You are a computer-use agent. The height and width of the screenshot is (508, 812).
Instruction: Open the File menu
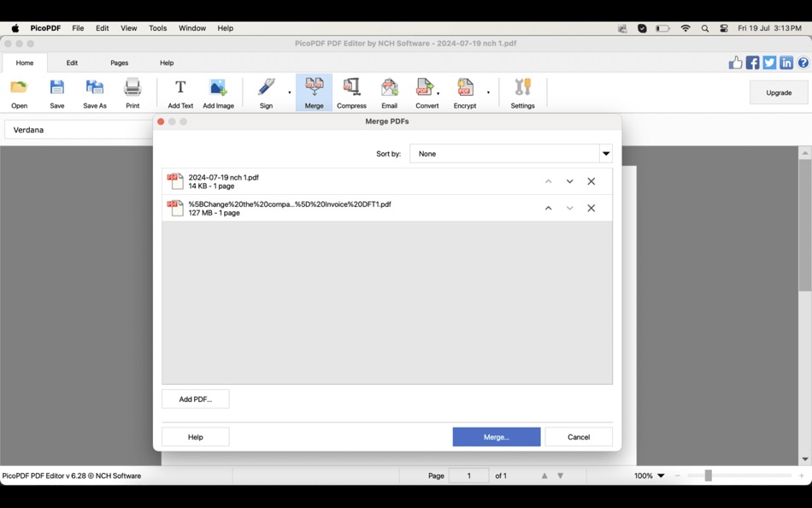point(78,28)
